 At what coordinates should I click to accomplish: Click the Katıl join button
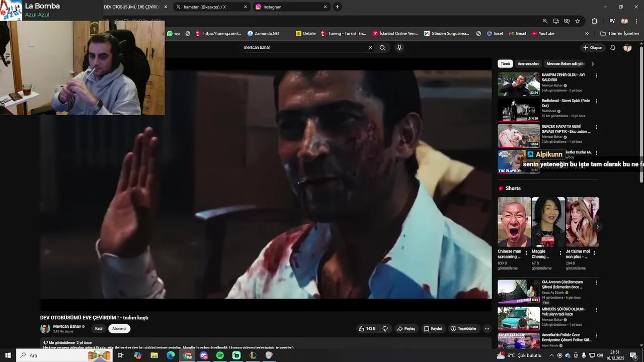[x=99, y=329]
